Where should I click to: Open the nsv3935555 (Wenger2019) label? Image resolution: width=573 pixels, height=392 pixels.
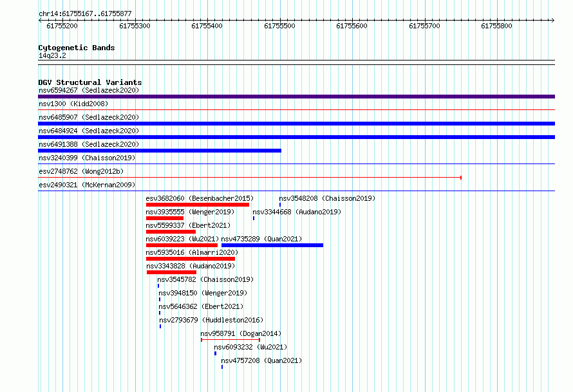point(190,212)
